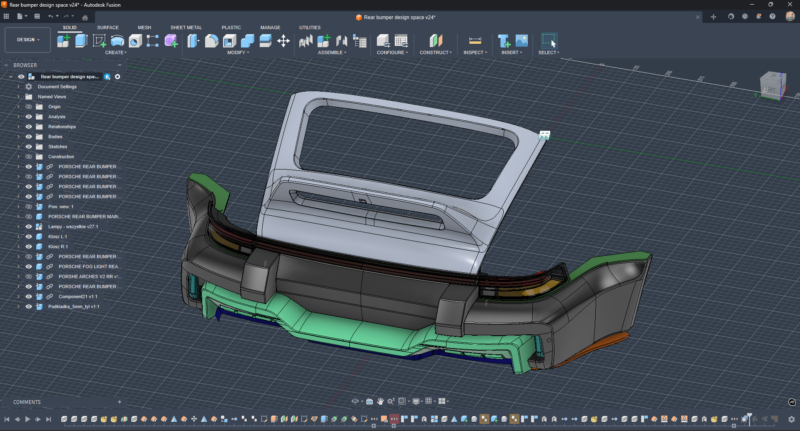
Task: Activate the Select tool icon
Action: tap(548, 40)
